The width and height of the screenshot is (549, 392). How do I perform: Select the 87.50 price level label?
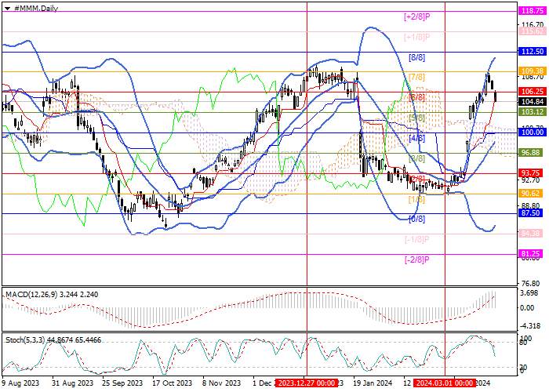pyautogui.click(x=533, y=213)
